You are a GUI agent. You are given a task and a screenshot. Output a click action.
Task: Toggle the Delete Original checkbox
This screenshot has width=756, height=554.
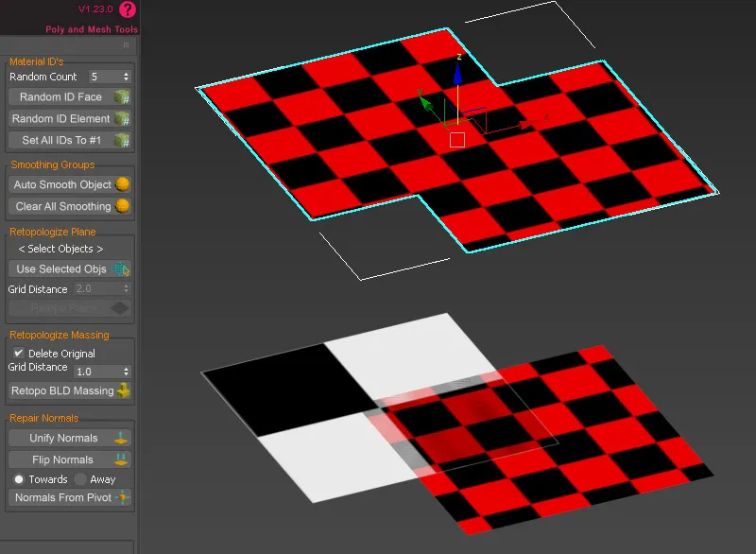(19, 353)
